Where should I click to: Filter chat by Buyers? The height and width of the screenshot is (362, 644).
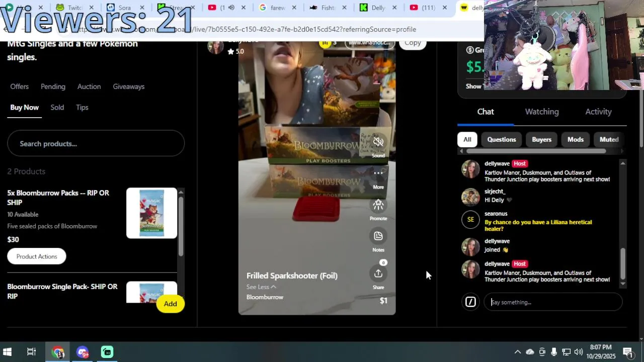[x=541, y=139]
